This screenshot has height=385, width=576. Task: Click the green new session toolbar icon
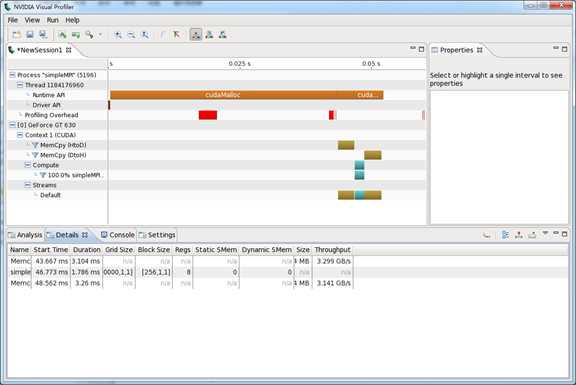(x=63, y=35)
